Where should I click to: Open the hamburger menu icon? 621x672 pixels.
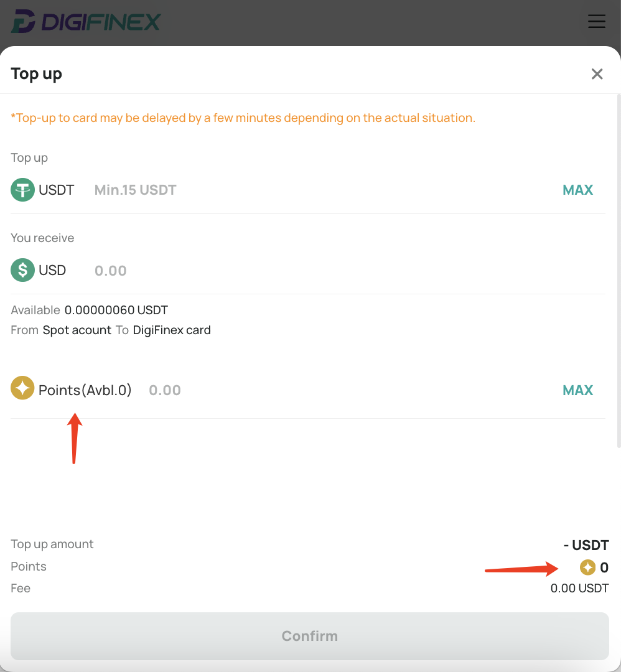pyautogui.click(x=597, y=21)
